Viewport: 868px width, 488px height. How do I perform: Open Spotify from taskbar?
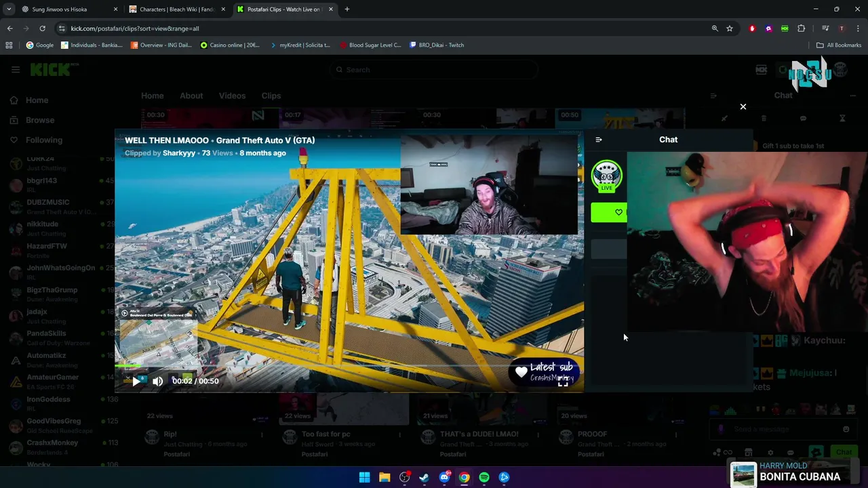point(484,477)
